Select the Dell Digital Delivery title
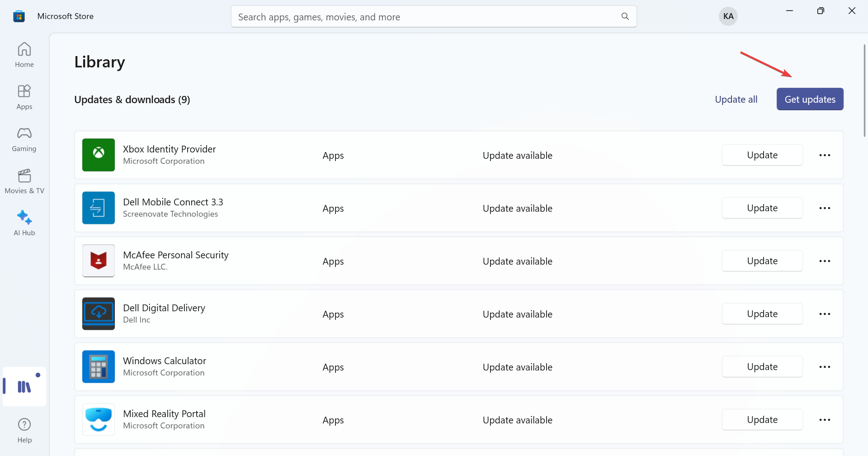 [x=164, y=308]
